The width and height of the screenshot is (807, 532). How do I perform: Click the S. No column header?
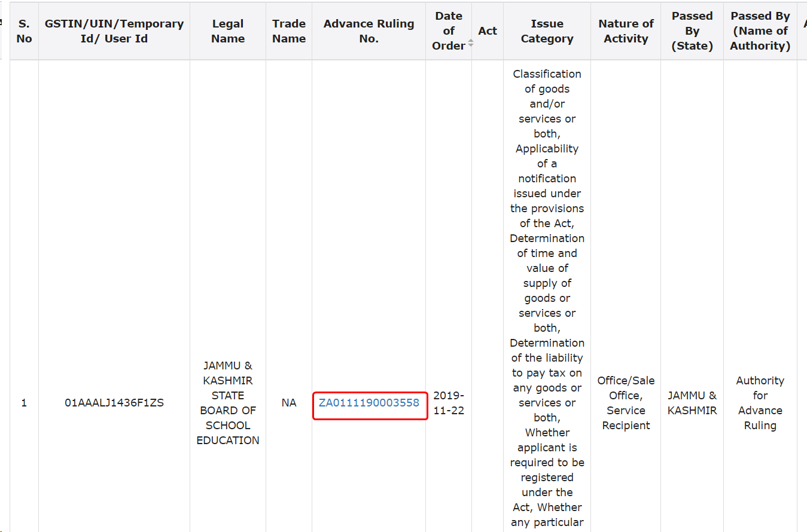[24, 31]
